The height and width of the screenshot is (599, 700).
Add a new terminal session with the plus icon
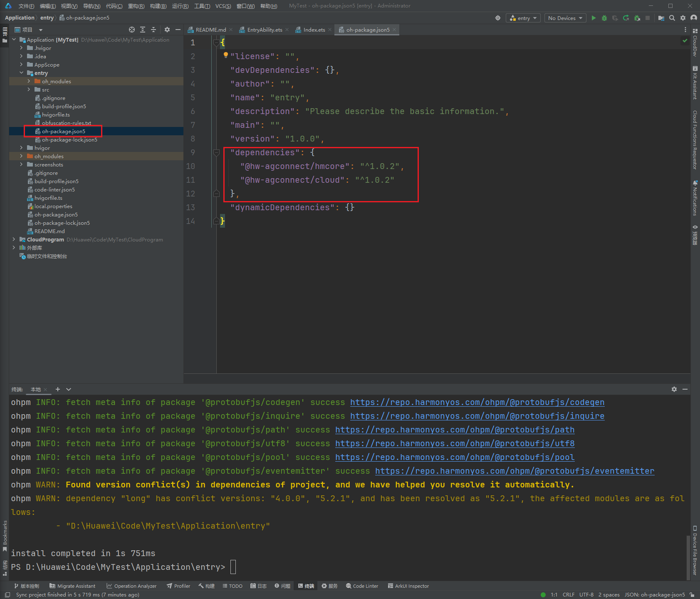point(58,389)
